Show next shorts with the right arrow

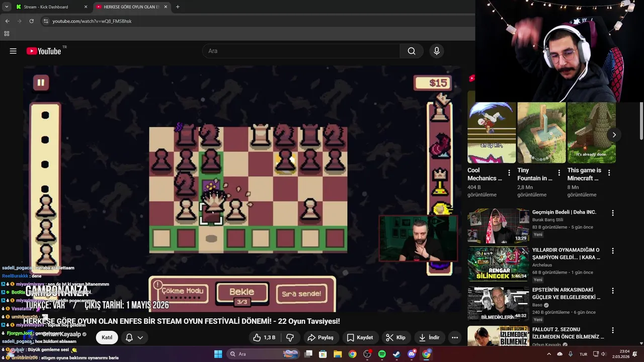coord(614,135)
